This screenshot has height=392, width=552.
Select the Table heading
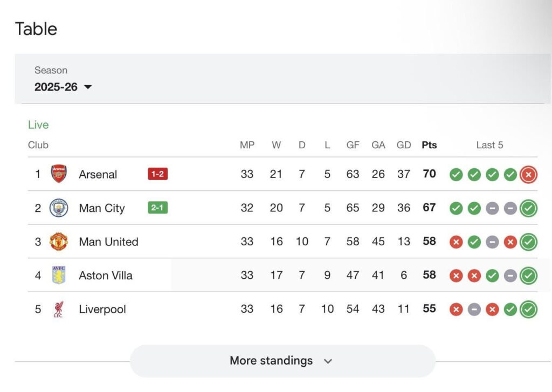pos(36,29)
